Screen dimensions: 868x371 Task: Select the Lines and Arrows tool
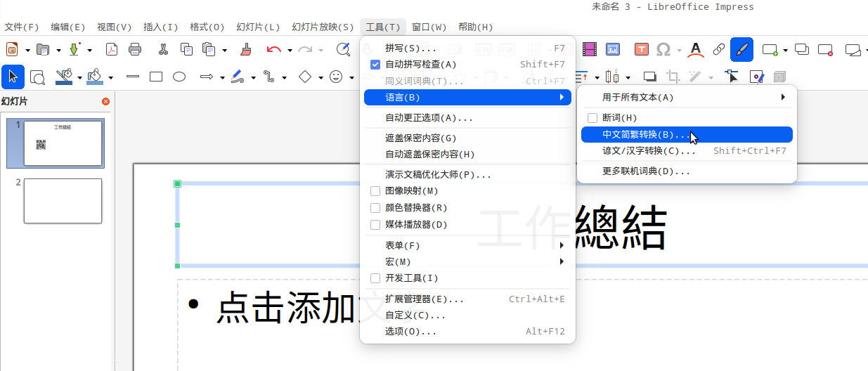(207, 77)
